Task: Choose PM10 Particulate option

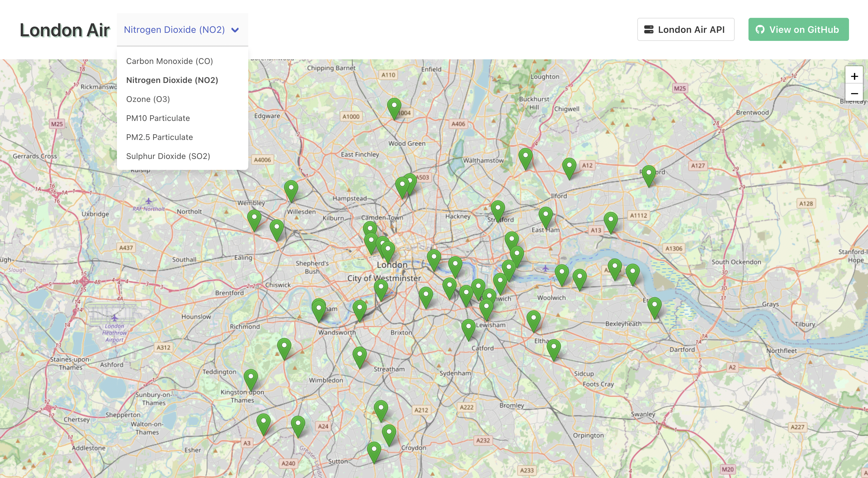Action: pyautogui.click(x=158, y=118)
